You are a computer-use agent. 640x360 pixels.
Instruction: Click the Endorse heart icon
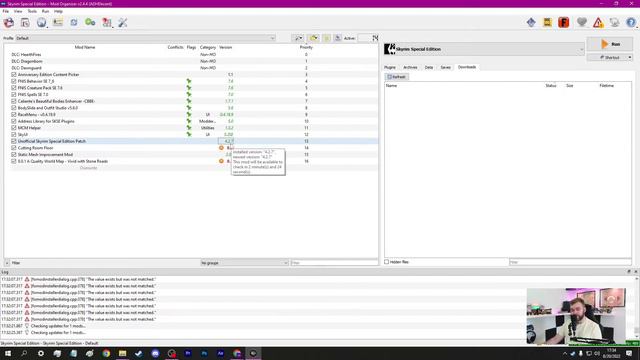582,22
